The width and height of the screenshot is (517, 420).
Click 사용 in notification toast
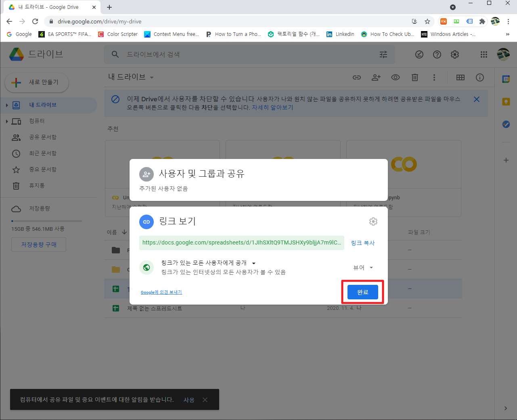[189, 400]
